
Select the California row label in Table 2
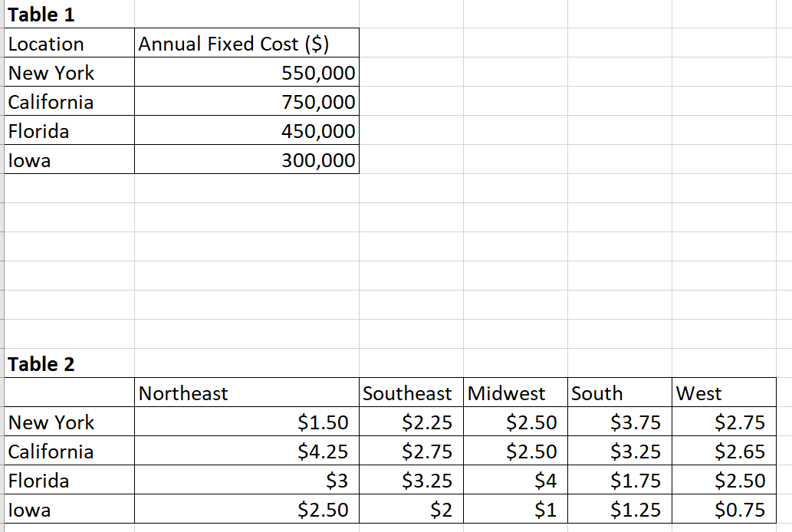pos(69,451)
